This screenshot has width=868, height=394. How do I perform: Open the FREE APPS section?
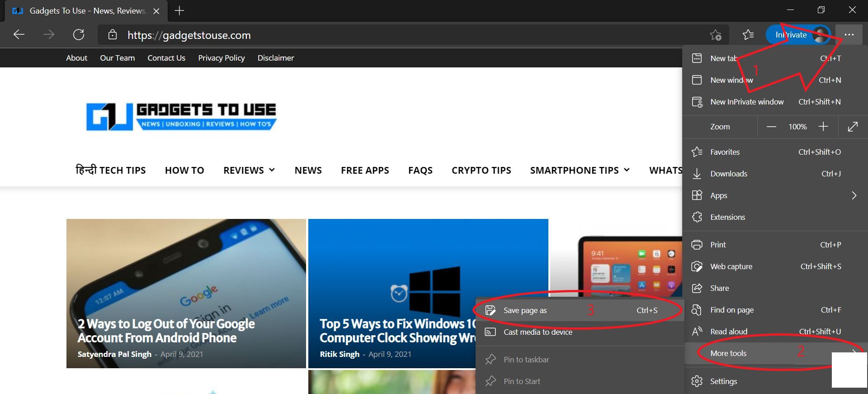pos(365,170)
